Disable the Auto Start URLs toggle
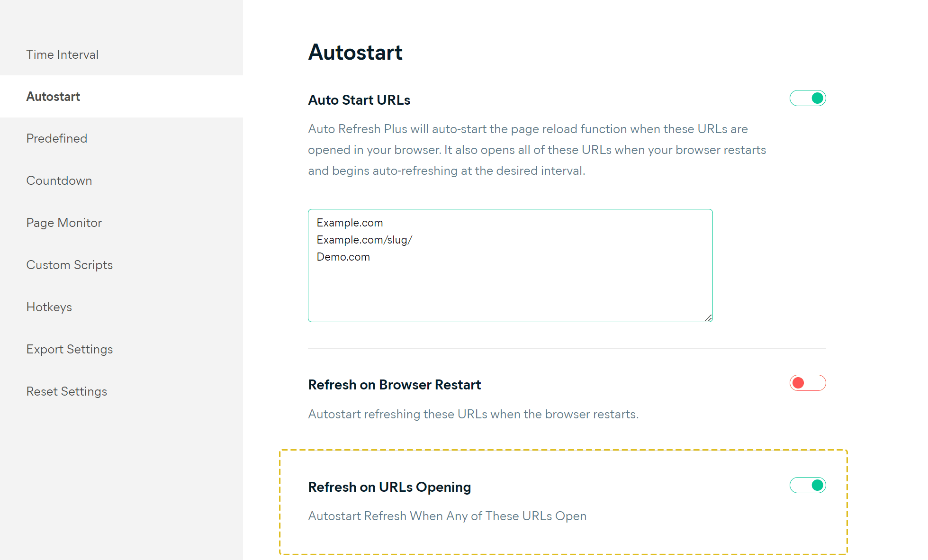Image resolution: width=928 pixels, height=560 pixels. 808,98
